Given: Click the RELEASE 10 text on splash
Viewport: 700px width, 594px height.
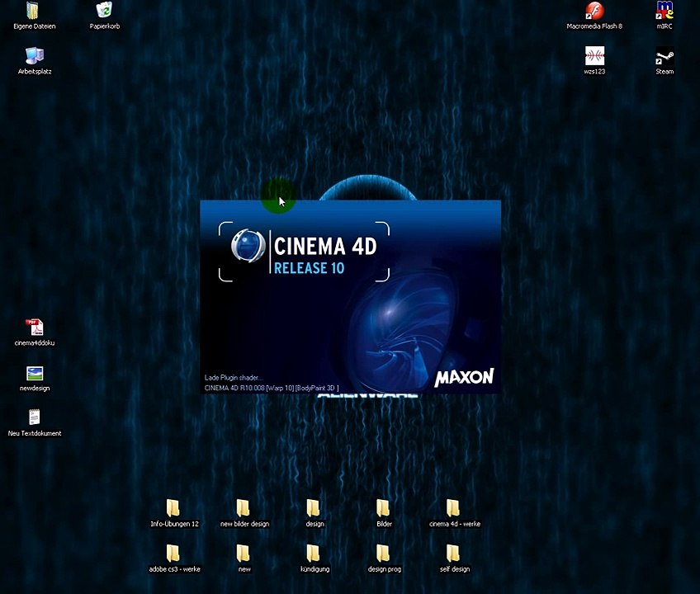Looking at the screenshot, I should click(309, 268).
